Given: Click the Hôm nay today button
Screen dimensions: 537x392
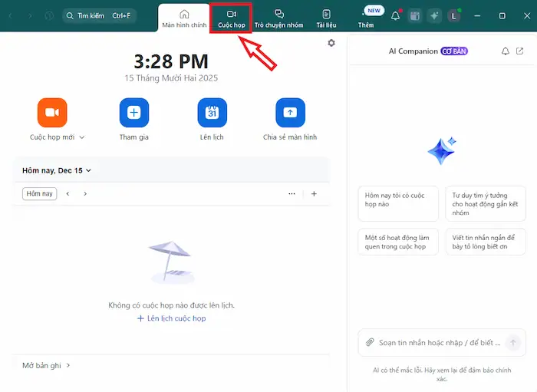Looking at the screenshot, I should click(x=39, y=194).
